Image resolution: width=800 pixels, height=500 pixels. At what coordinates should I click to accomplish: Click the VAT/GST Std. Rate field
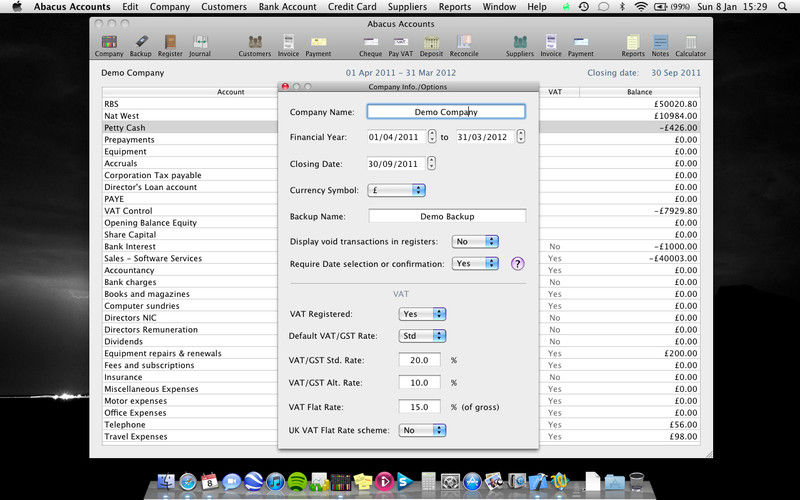pos(419,360)
